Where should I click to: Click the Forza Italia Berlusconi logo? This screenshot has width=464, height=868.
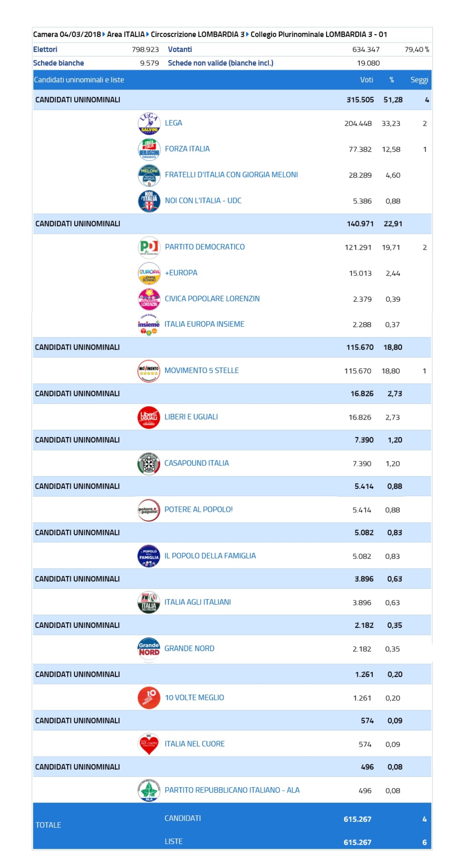click(x=149, y=149)
